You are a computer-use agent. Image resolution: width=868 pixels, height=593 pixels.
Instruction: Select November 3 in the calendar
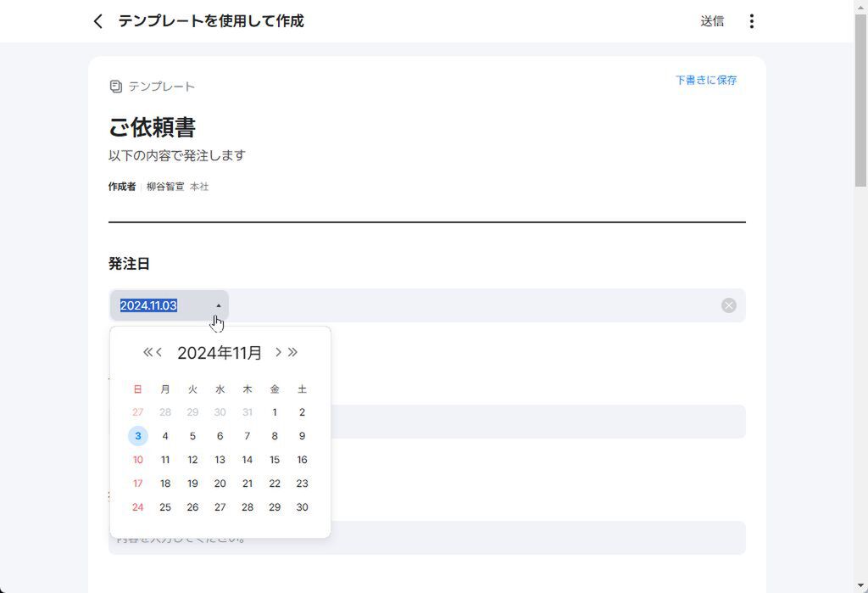(138, 436)
